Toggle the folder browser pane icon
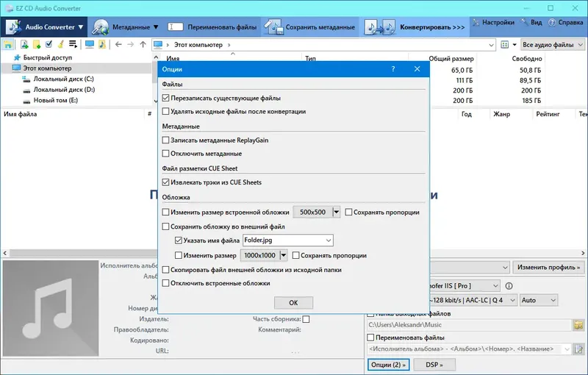 click(x=8, y=45)
